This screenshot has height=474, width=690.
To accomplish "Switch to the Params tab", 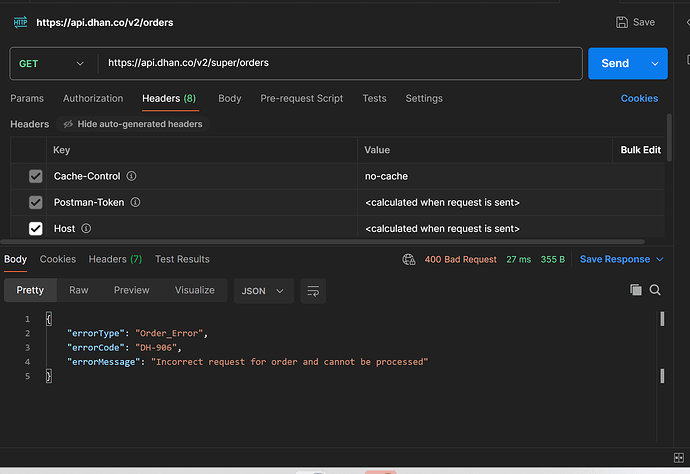I will 27,98.
